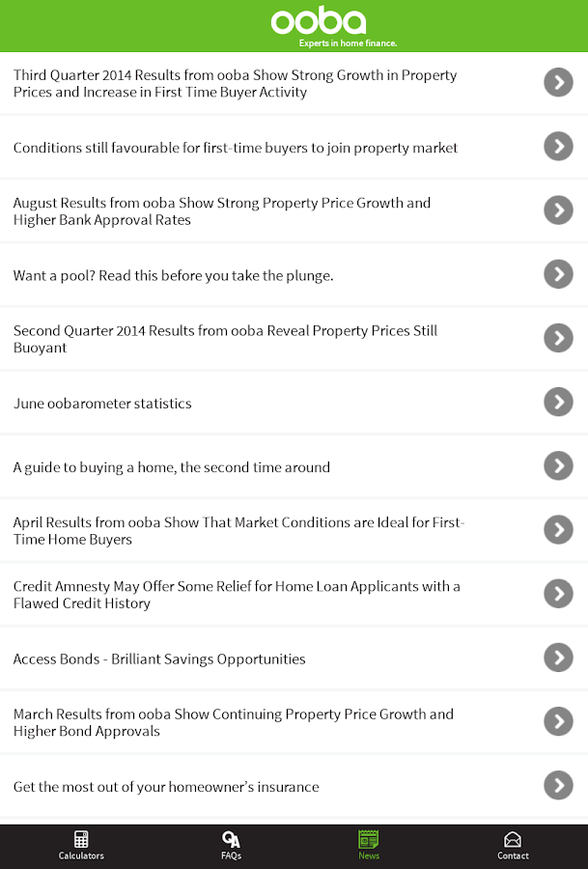Tap arrow icon beside Third Quarter 2014 Results

pyautogui.click(x=558, y=83)
